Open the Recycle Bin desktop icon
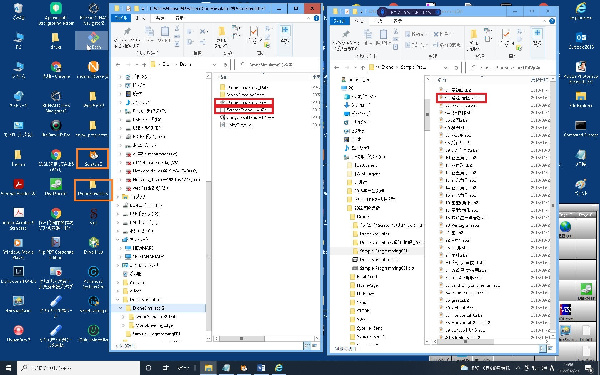Screen dimensions: 600x375 tap(18, 11)
